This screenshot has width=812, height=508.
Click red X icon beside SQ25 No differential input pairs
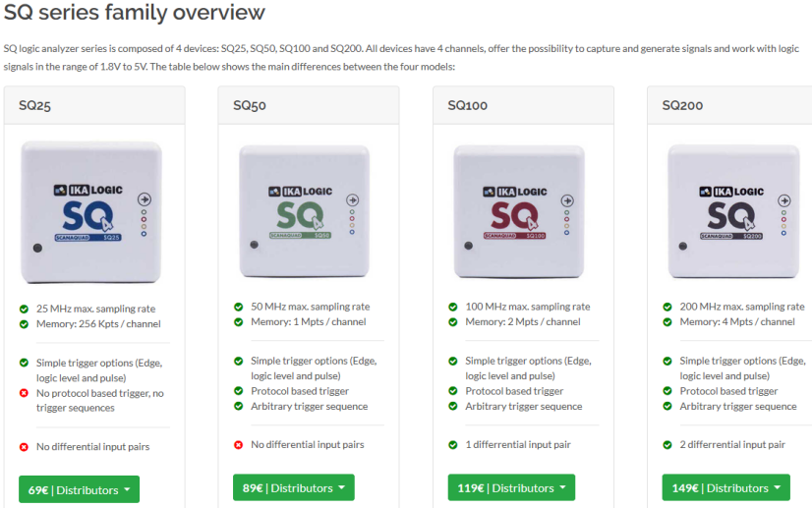point(24,447)
